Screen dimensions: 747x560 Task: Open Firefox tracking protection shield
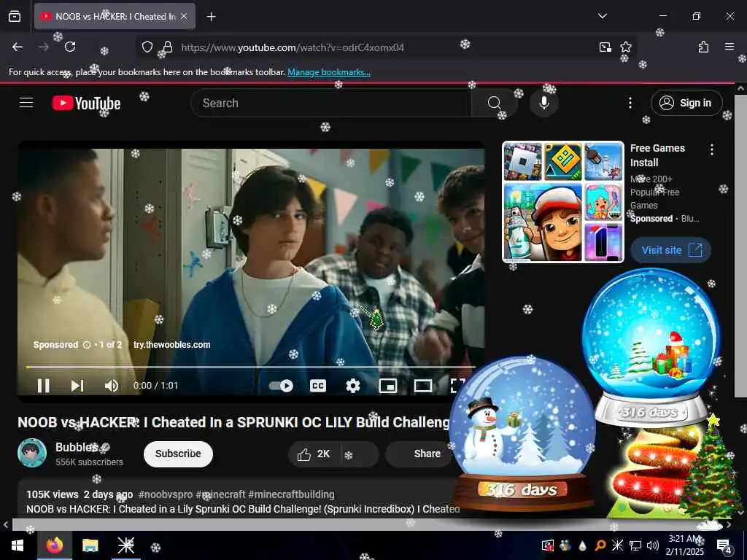tap(147, 47)
